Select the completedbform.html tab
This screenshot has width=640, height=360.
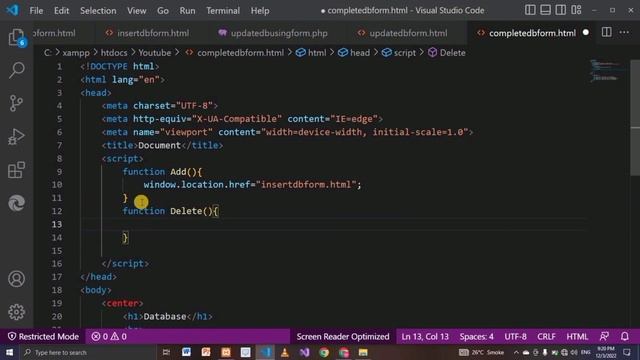[532, 33]
